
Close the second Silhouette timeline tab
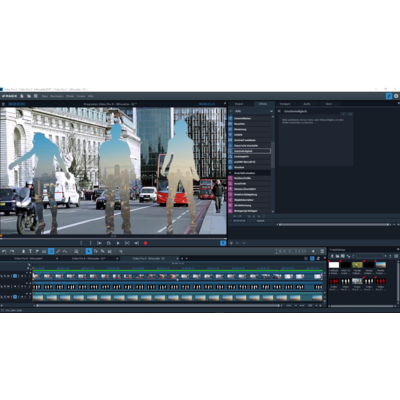pos(117,258)
